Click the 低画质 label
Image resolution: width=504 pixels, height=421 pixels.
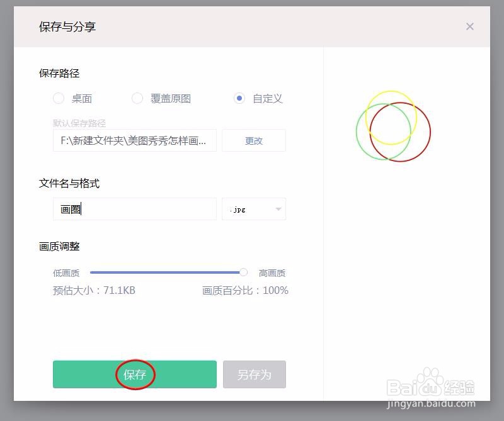pyautogui.click(x=66, y=273)
